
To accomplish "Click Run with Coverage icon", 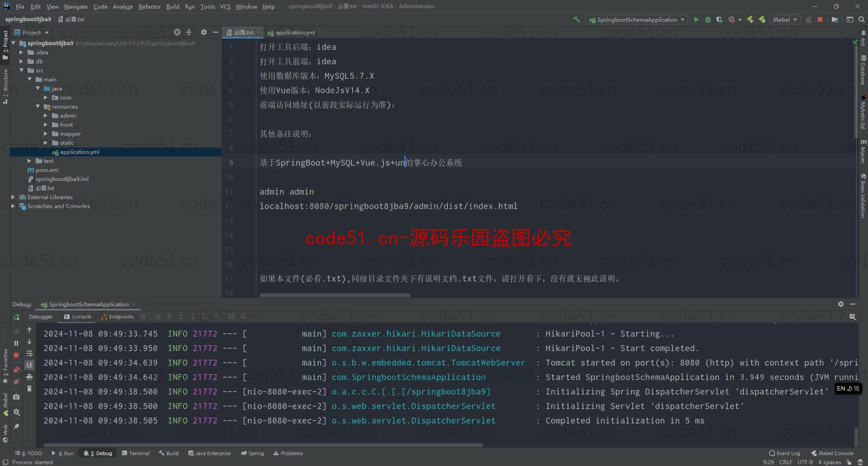I will [719, 19].
